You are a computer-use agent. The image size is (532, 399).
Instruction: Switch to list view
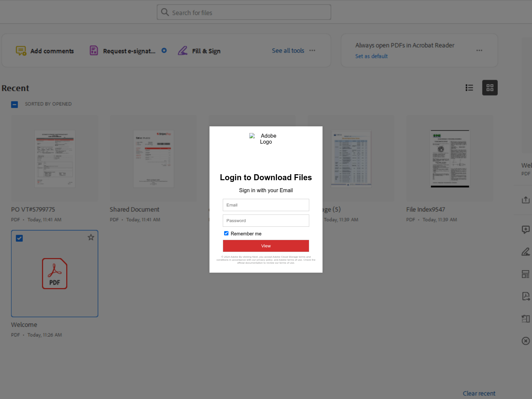[469, 88]
